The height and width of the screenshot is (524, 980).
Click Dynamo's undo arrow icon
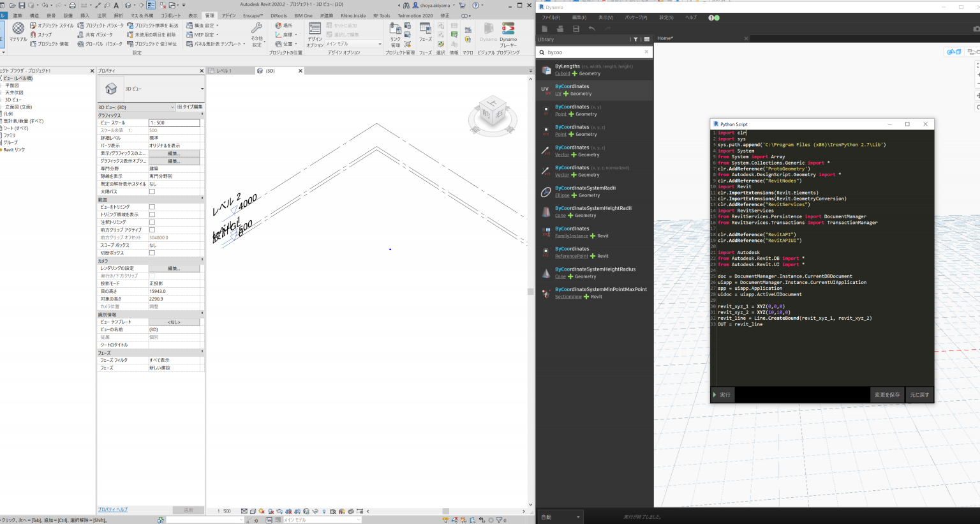592,29
